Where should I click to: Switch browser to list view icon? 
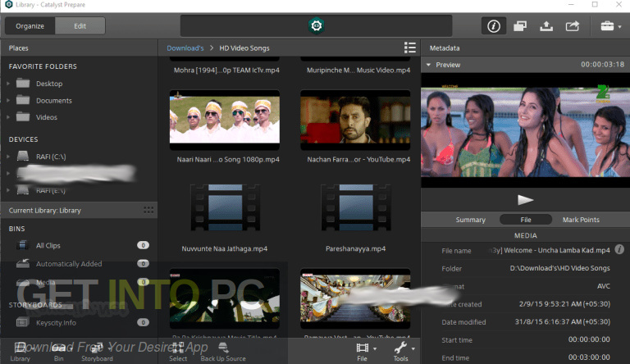(410, 48)
